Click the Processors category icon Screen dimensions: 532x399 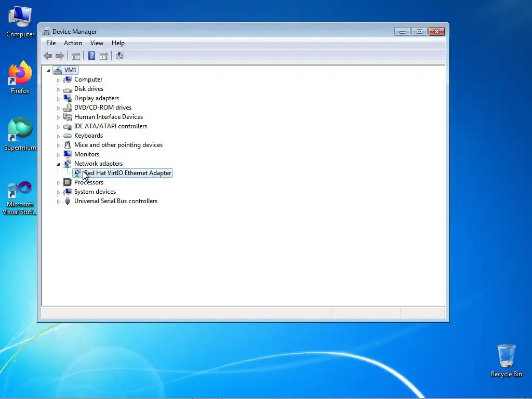coord(68,182)
